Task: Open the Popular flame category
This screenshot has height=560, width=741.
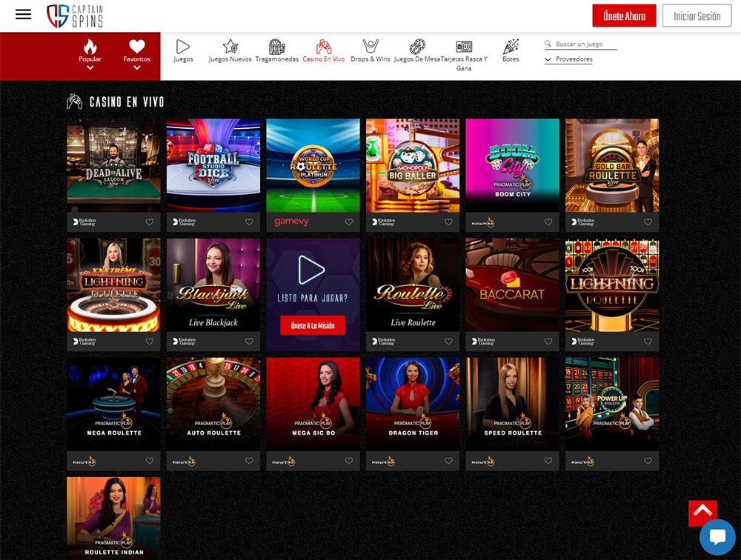Action: (90, 47)
